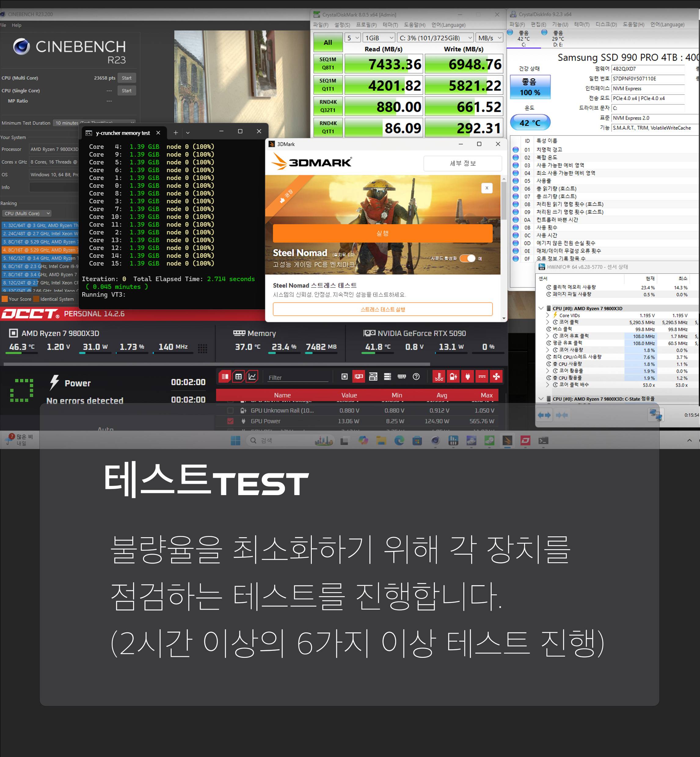This screenshot has width=700, height=757.
Task: Filter OCCT sensors by motherboard icon
Action: tap(373, 377)
